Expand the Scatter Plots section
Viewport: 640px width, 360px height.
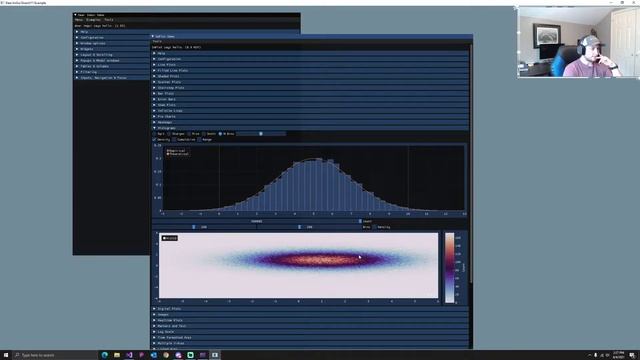311,82
